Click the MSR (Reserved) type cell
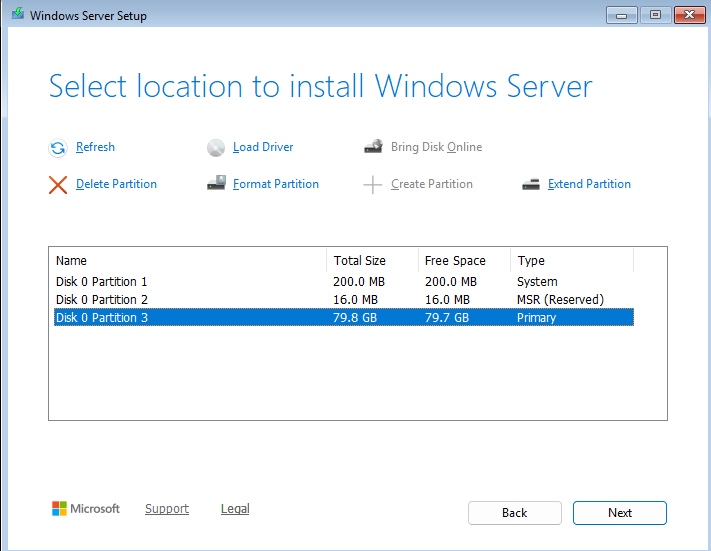Viewport: 711px width, 551px height. coord(560,300)
